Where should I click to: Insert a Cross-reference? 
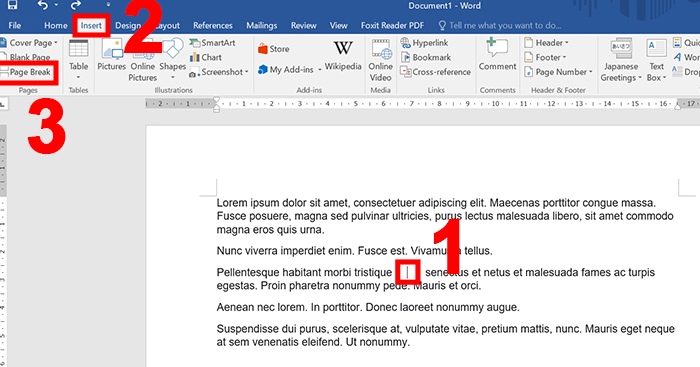point(436,72)
